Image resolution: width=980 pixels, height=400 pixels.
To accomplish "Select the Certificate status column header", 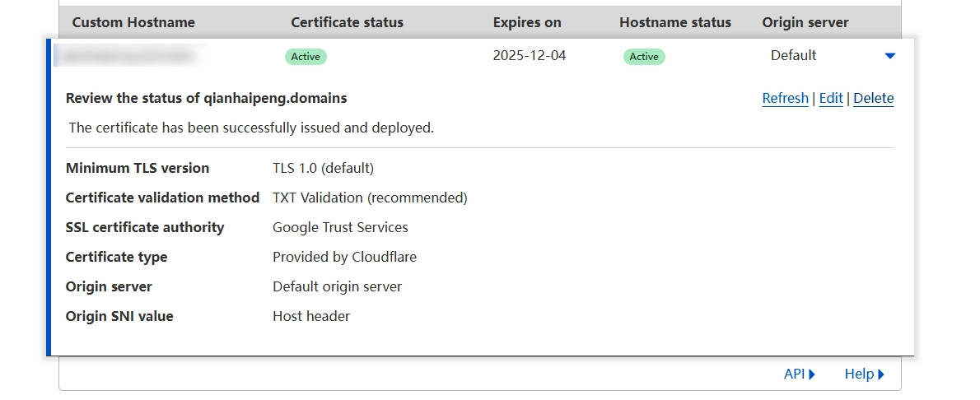I will (x=347, y=22).
